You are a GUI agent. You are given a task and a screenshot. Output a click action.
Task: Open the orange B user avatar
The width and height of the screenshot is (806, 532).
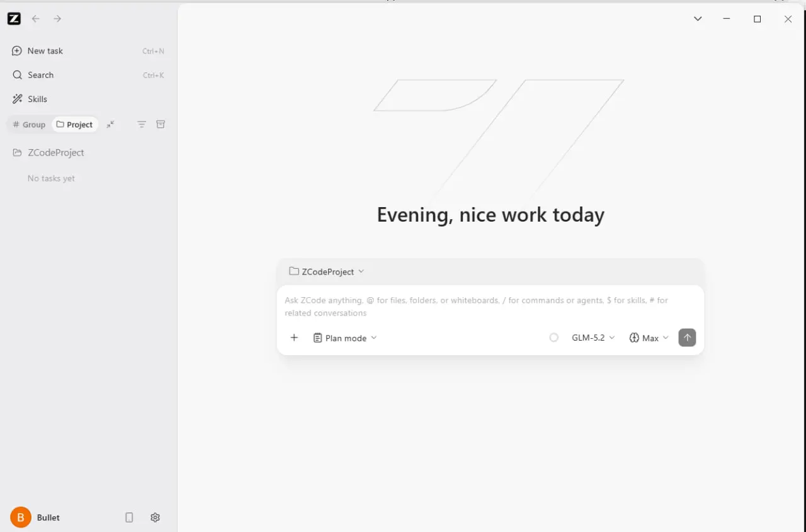21,518
